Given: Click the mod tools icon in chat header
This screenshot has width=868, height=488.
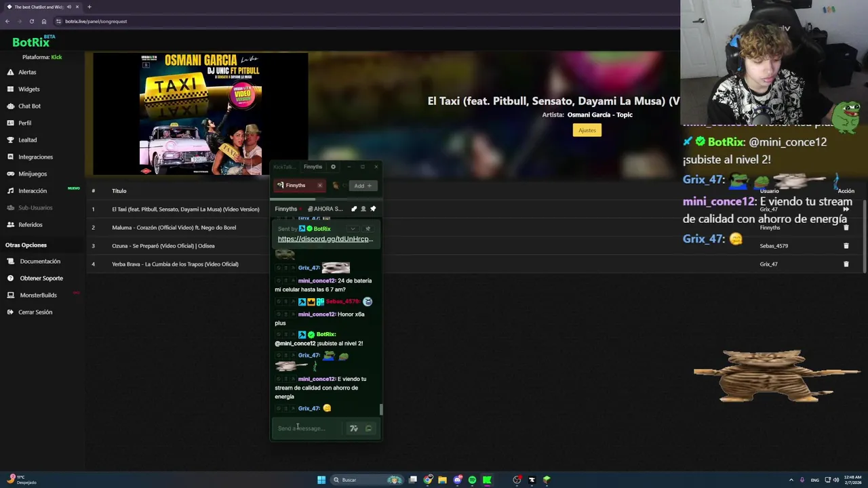Looking at the screenshot, I should tap(353, 209).
